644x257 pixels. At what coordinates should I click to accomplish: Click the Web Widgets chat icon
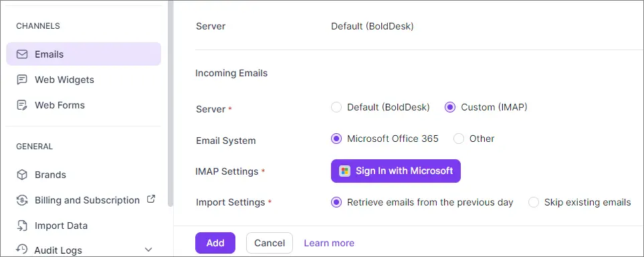tap(22, 80)
